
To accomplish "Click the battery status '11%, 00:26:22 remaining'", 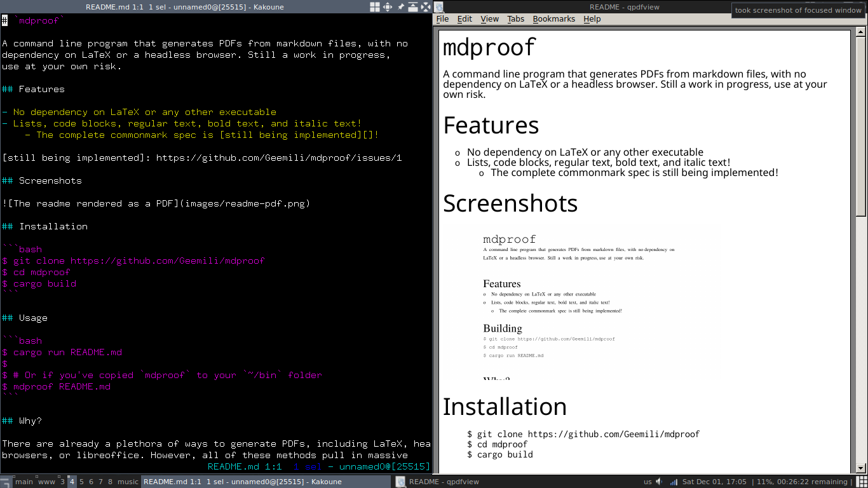I will click(802, 482).
